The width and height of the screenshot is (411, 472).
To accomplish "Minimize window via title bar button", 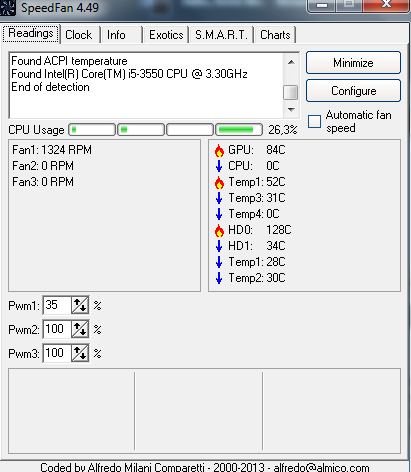I will point(322,6).
